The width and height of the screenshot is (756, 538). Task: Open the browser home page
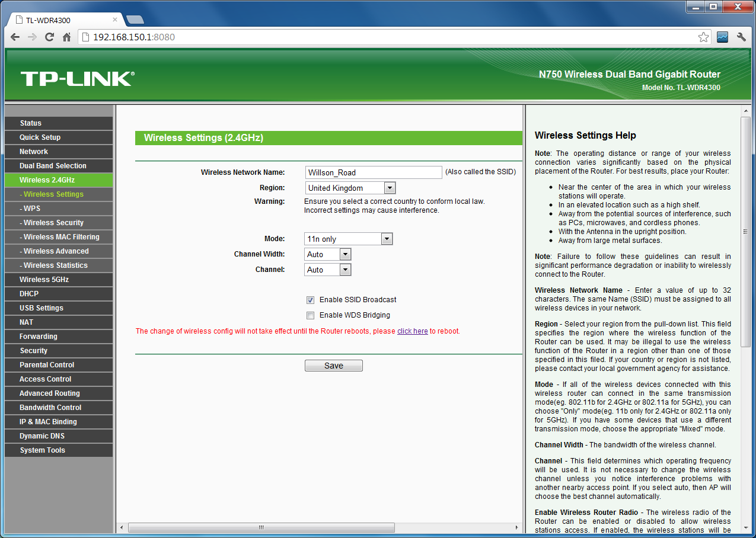[x=67, y=37]
